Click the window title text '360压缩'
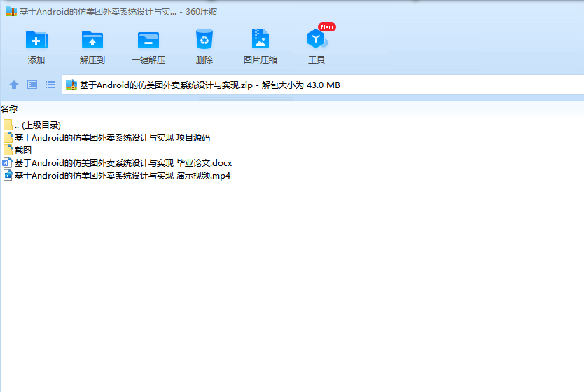This screenshot has width=584, height=392. coord(202,11)
